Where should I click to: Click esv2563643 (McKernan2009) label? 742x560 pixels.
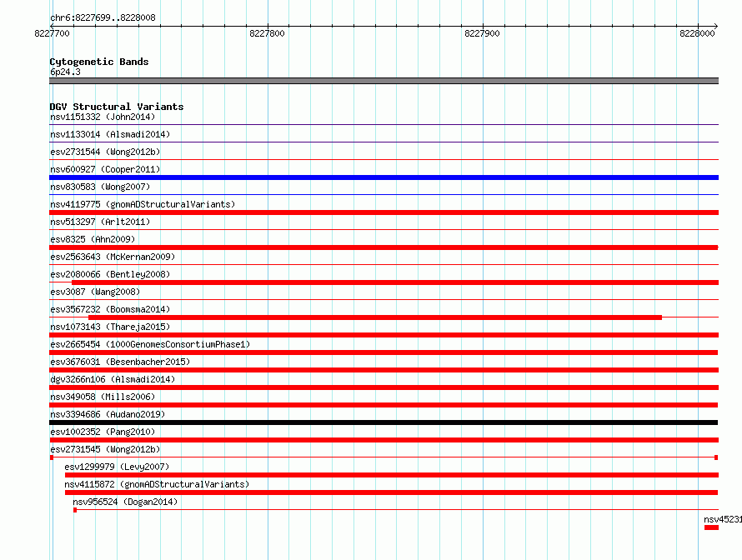coord(113,257)
